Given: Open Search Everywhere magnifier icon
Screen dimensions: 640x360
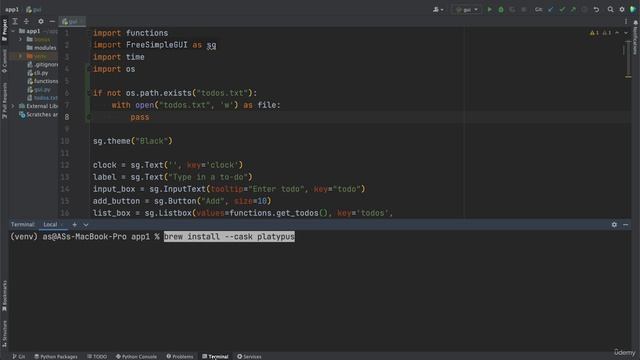Looking at the screenshot, I should coord(610,9).
